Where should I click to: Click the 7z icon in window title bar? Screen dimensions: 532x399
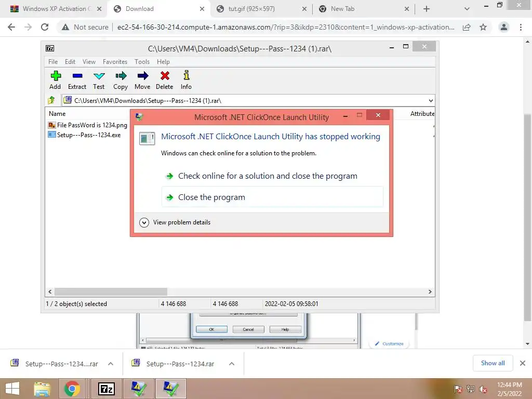tap(50, 48)
